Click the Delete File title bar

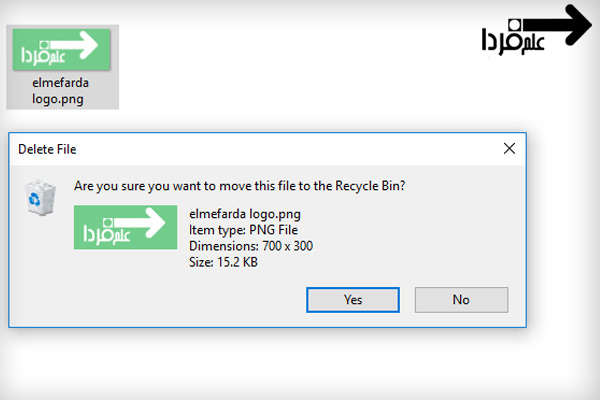[250, 149]
